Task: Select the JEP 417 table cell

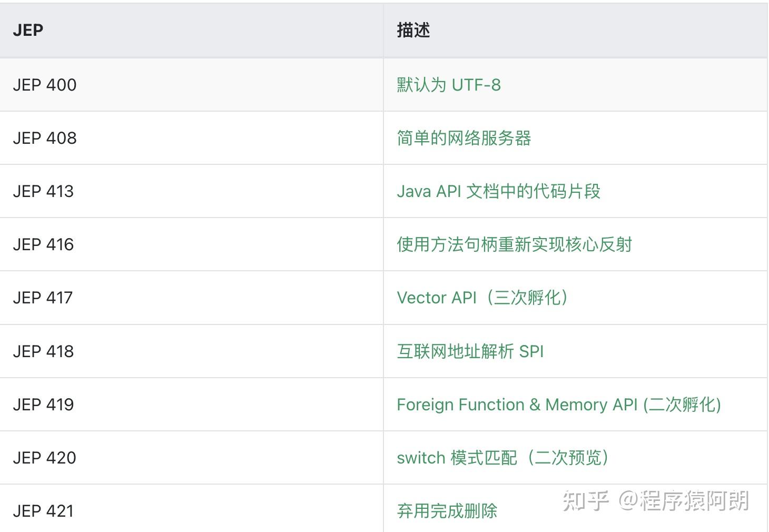Action: click(x=45, y=298)
